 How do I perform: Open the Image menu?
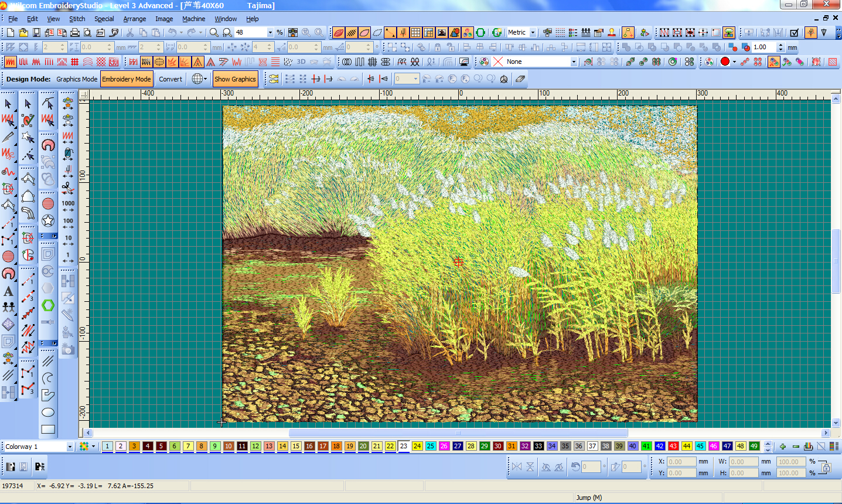pyautogui.click(x=164, y=19)
